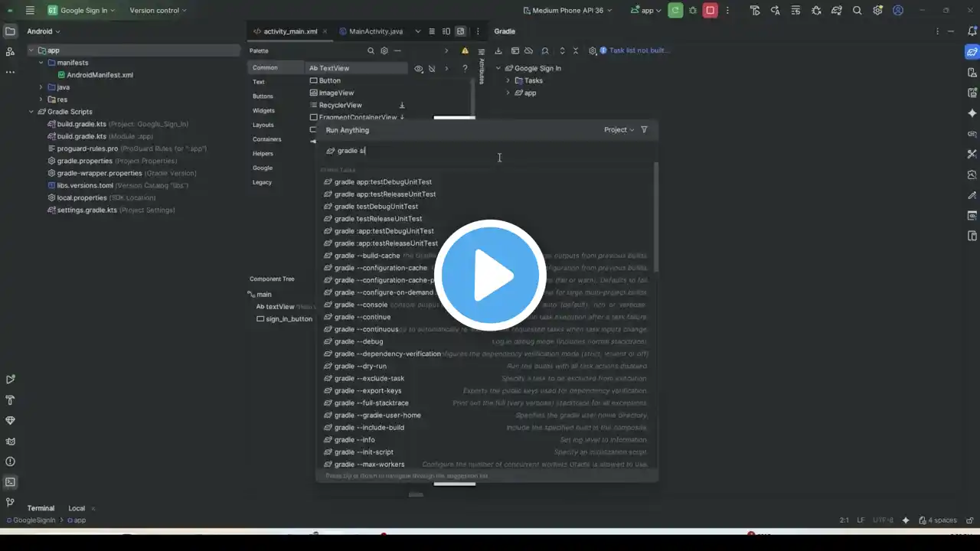Click the play button overlay
Viewport: 980px width, 551px height.
click(x=490, y=275)
